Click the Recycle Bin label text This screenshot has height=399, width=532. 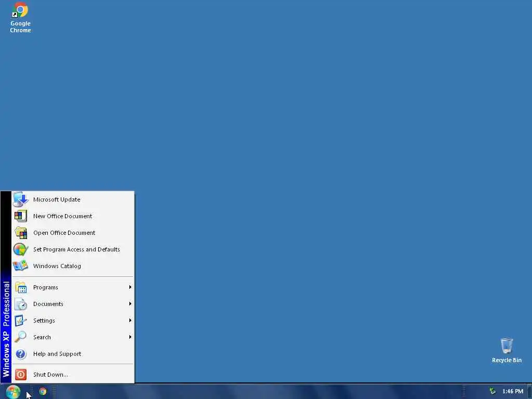pyautogui.click(x=507, y=360)
